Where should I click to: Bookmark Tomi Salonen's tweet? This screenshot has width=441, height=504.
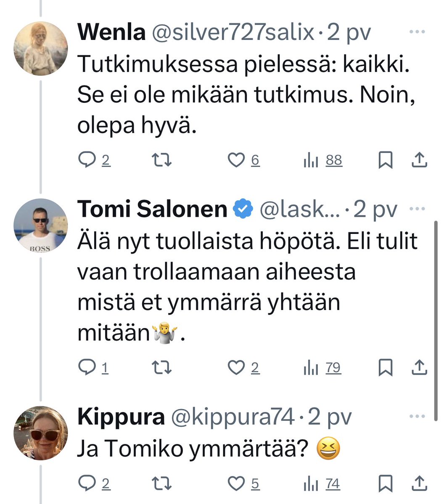tap(385, 368)
